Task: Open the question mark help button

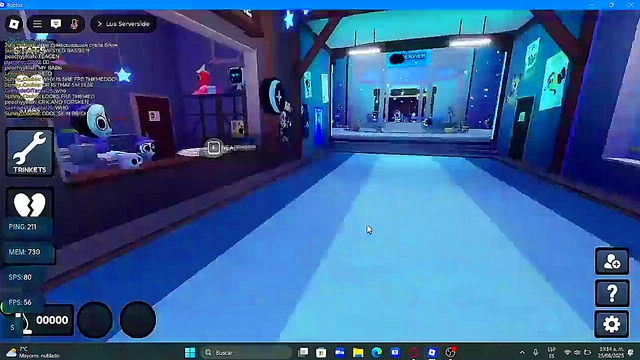Action: (x=612, y=293)
